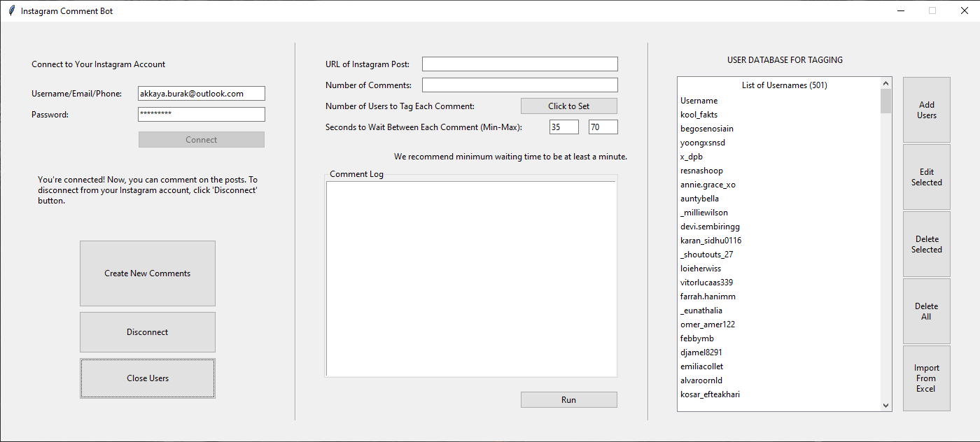Click username devi.sembiringg in the list
Viewport: 980px width, 442px height.
[710, 226]
